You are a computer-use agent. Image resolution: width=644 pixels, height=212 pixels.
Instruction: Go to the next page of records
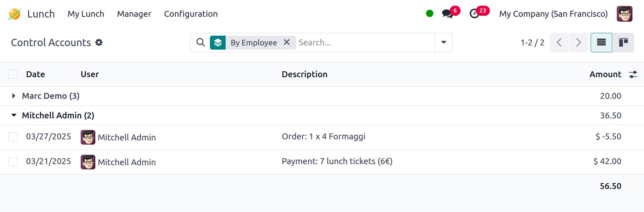tap(578, 43)
